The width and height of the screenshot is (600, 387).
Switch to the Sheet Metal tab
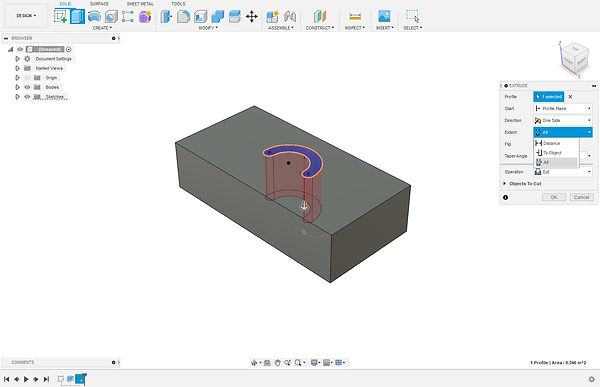point(140,4)
